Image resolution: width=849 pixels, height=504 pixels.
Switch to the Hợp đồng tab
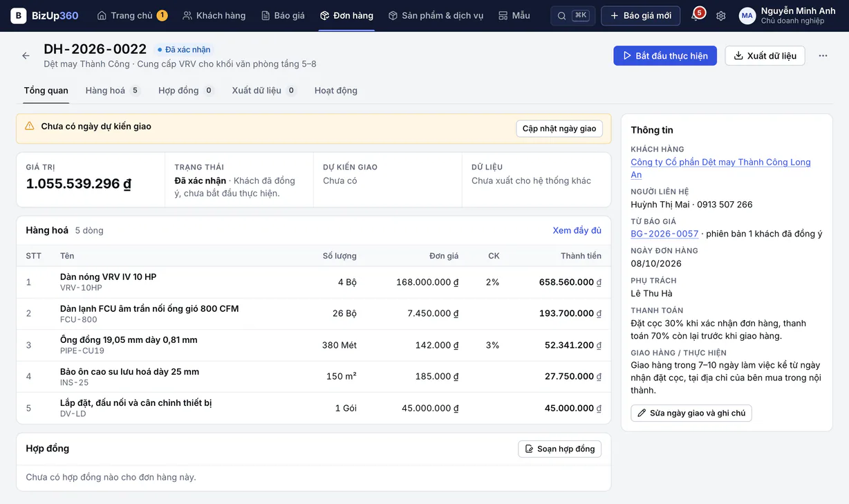[186, 91]
